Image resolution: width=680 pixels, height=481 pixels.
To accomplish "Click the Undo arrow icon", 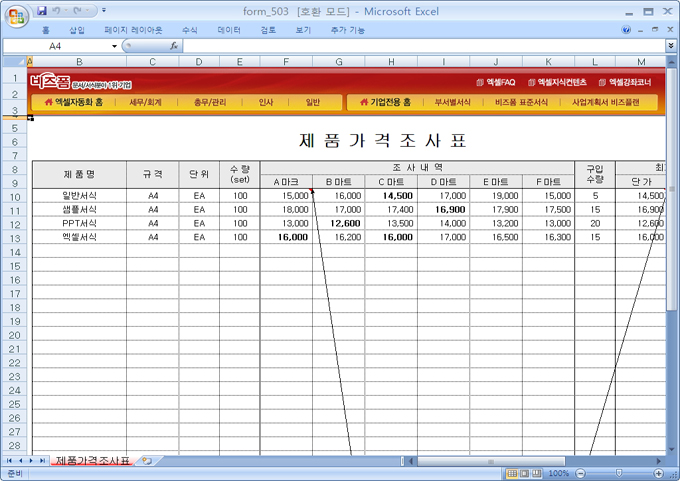I will [57, 10].
